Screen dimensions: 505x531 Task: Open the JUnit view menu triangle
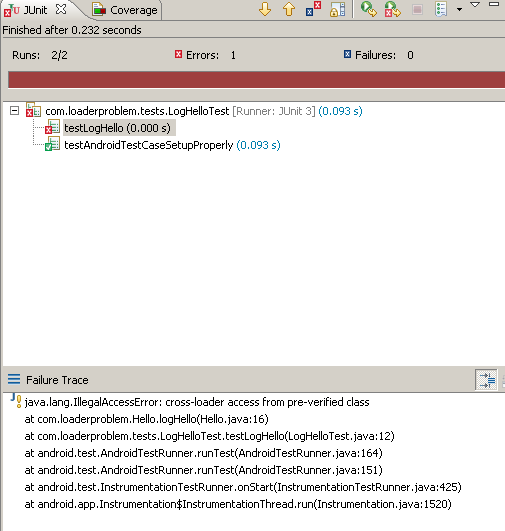tap(475, 4)
